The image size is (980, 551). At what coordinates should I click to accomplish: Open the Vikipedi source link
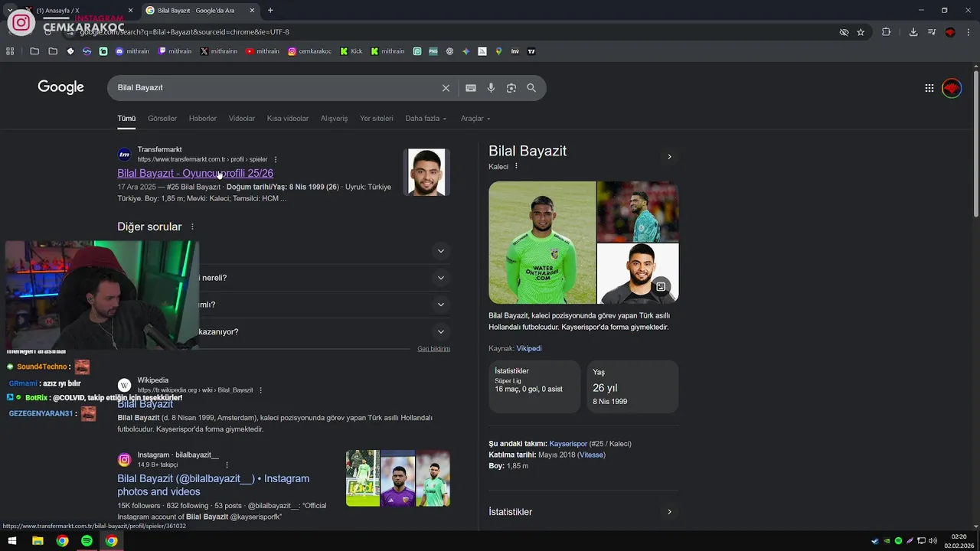529,348
